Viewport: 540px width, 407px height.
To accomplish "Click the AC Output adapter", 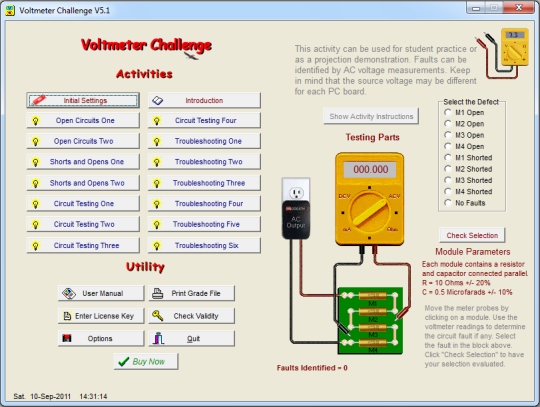I will (x=296, y=220).
